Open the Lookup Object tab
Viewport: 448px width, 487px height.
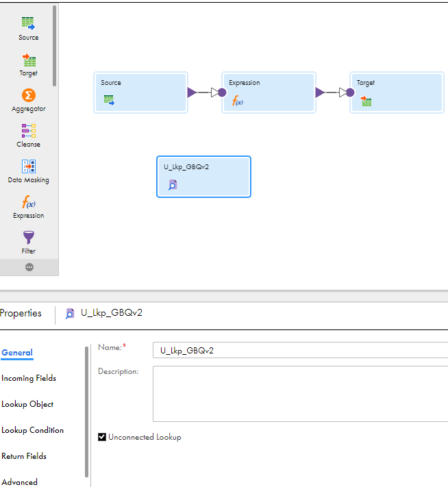[x=27, y=404]
